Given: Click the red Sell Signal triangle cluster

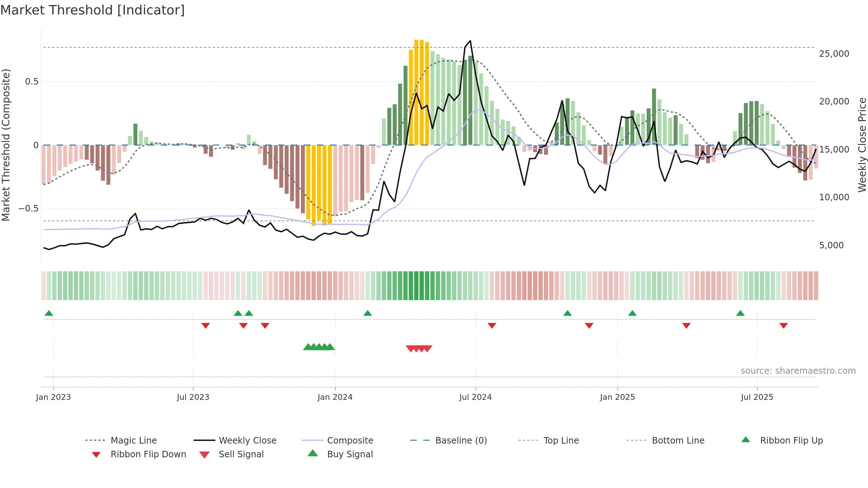Looking at the screenshot, I should click(x=419, y=348).
